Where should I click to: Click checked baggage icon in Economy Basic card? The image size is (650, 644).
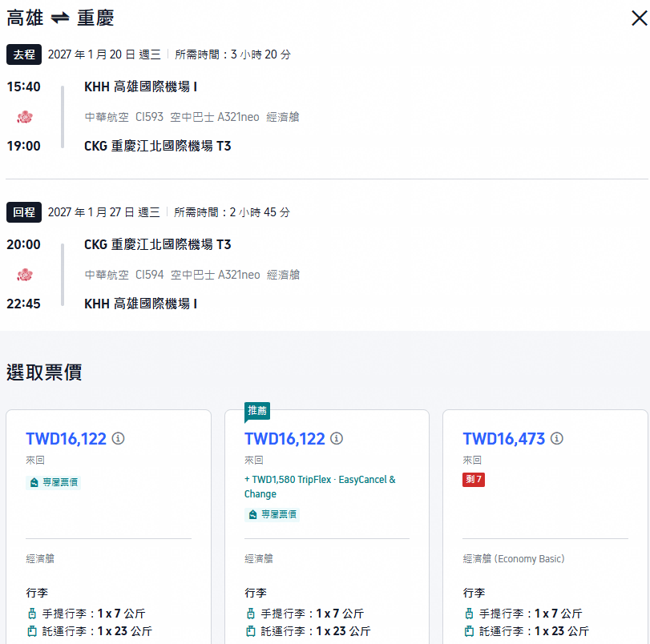tap(469, 631)
